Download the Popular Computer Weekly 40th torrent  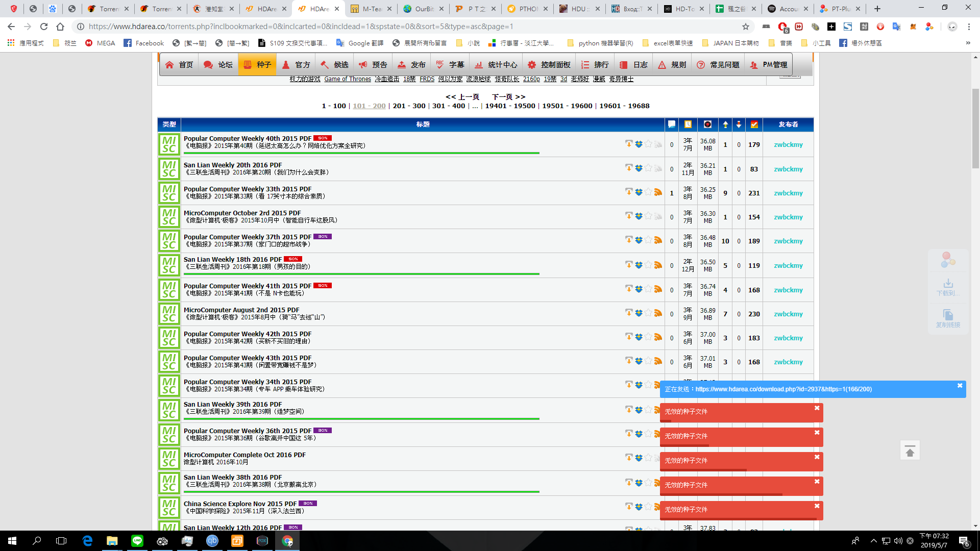pos(629,144)
